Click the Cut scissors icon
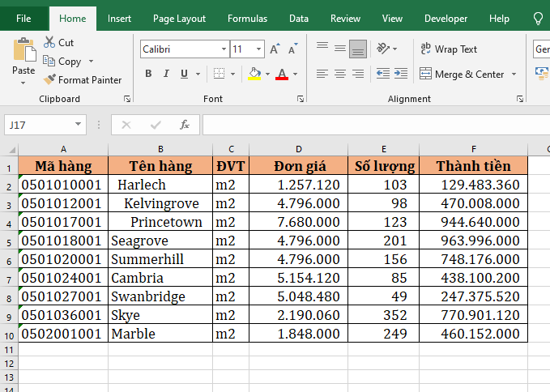Viewport: 550px width, 392px height. [x=49, y=42]
